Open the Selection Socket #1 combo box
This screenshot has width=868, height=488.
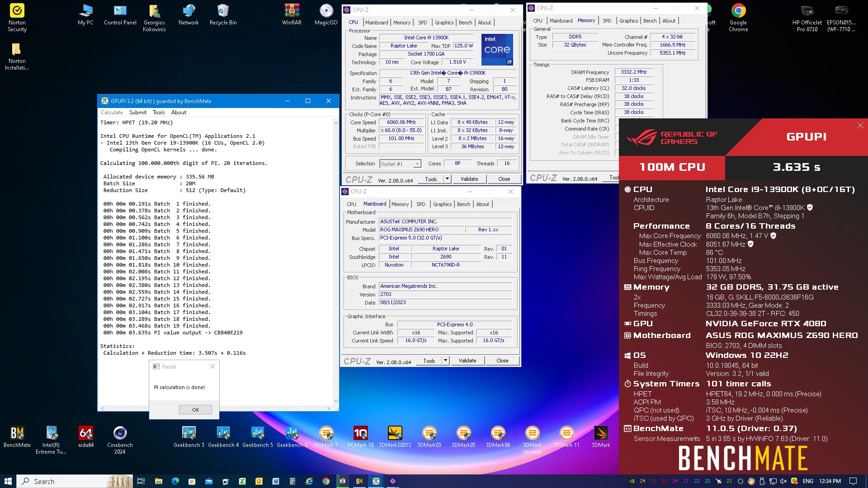pyautogui.click(x=400, y=164)
